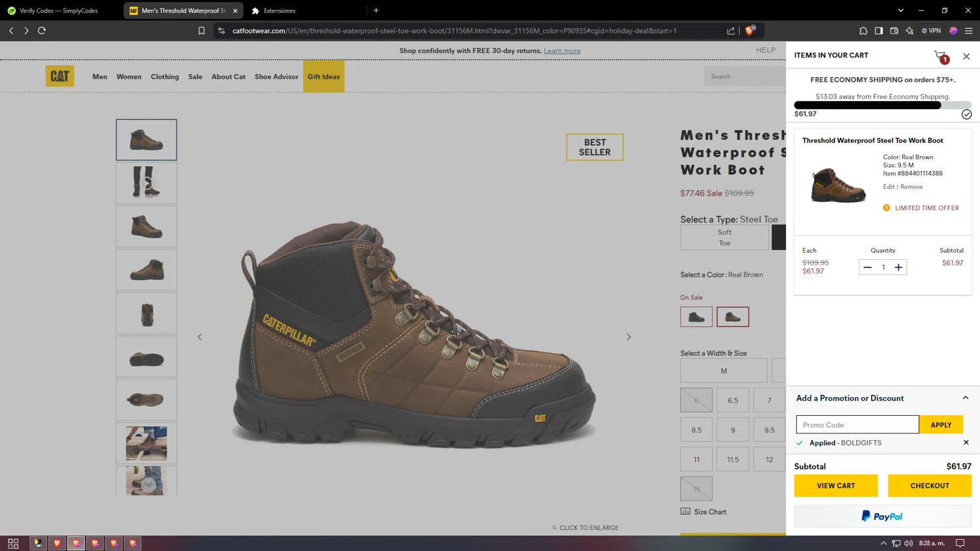This screenshot has width=980, height=551.
Task: Select size 9
Action: (733, 430)
